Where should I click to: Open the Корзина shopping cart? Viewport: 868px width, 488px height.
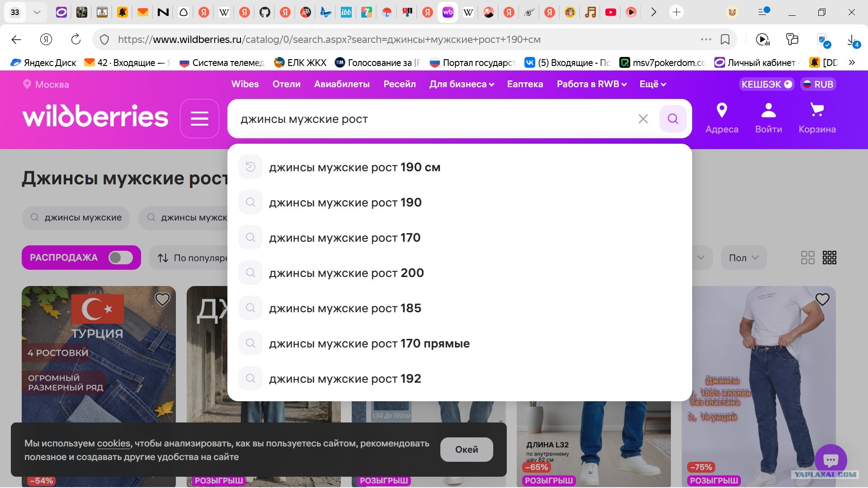pos(817,118)
